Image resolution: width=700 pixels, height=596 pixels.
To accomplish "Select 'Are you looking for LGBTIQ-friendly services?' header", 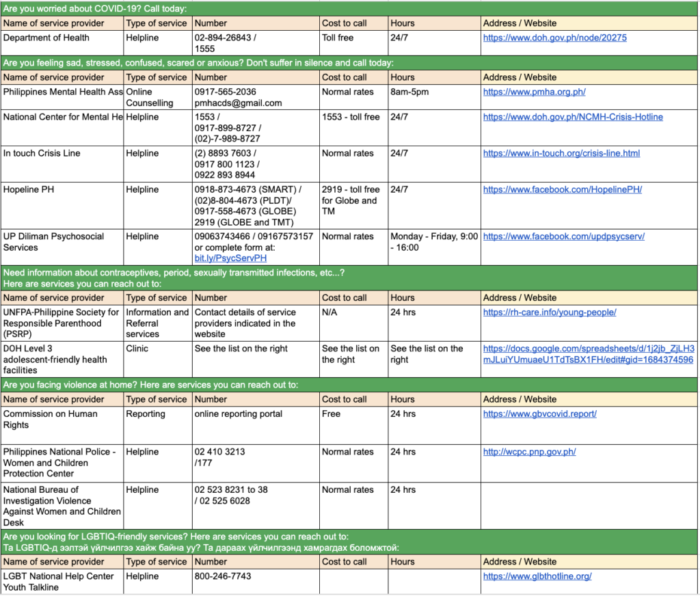I will [x=349, y=542].
